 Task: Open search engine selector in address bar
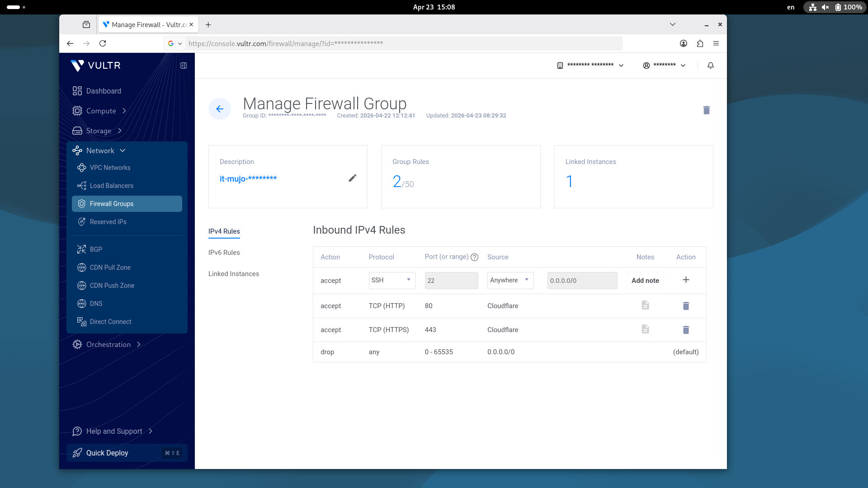tap(175, 43)
